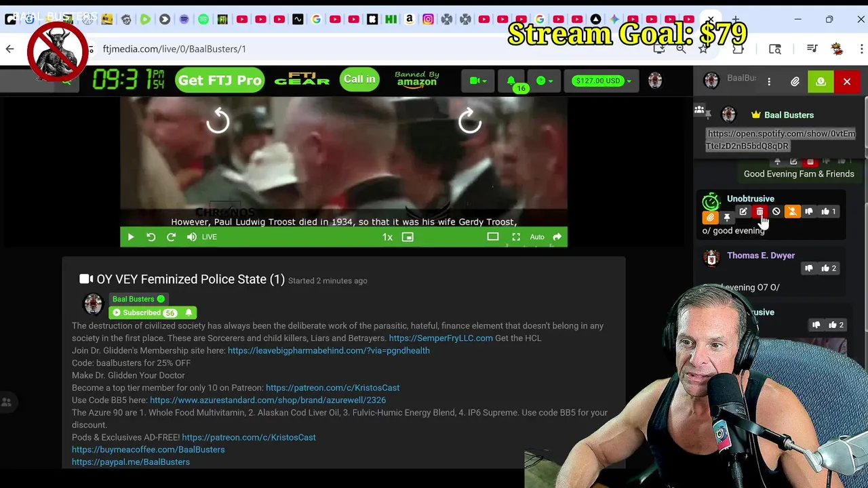868x488 pixels.
Task: Open the side panel people icon at left edge
Action: click(7, 402)
